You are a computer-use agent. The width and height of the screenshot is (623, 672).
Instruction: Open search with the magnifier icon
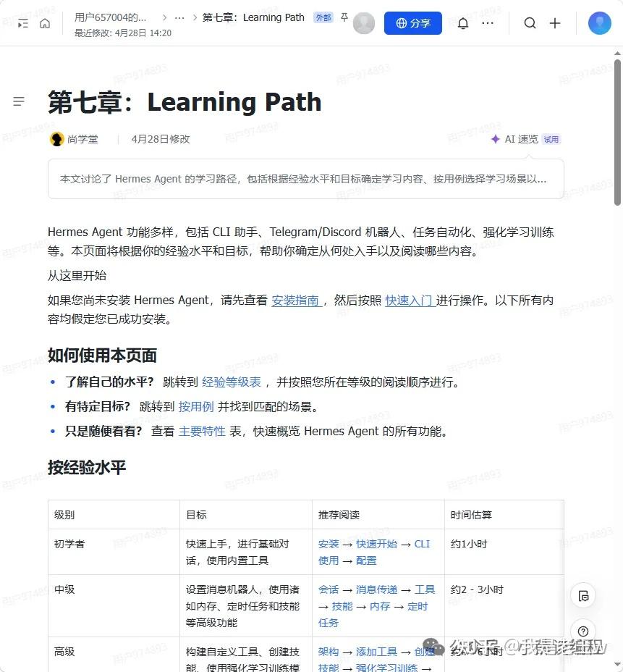tap(530, 23)
